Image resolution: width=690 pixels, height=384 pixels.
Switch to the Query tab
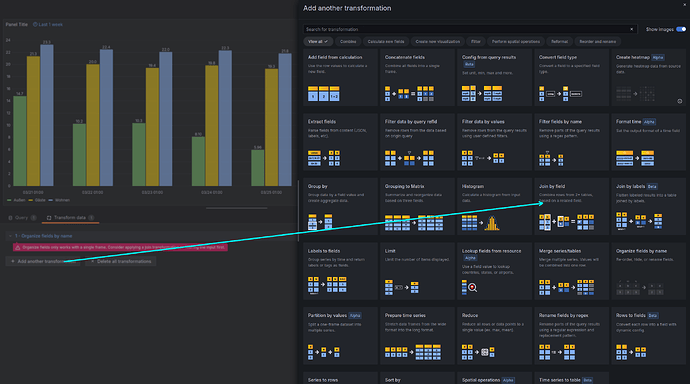(22, 218)
